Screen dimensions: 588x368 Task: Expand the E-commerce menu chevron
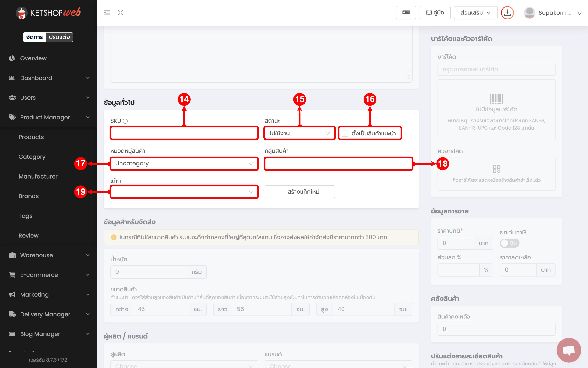point(88,275)
